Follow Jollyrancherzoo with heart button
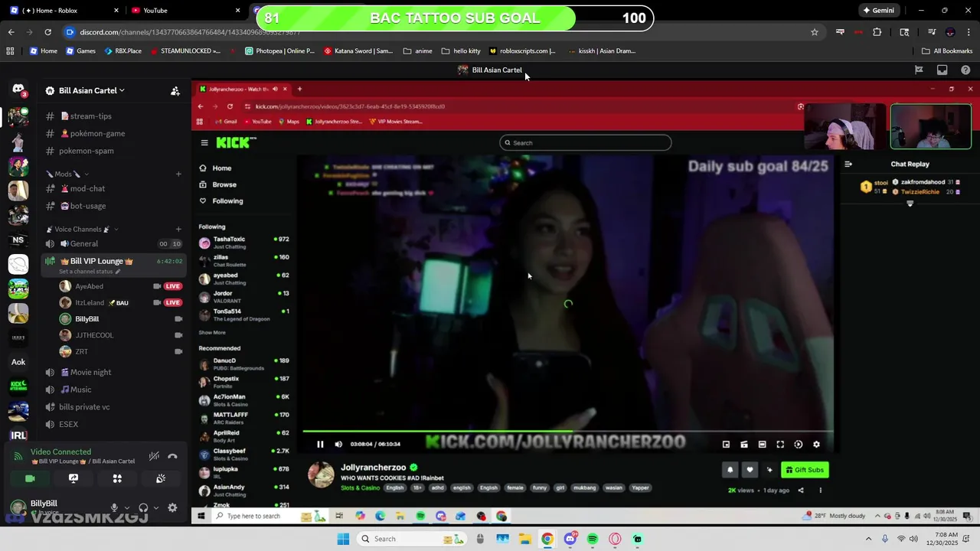 click(750, 470)
